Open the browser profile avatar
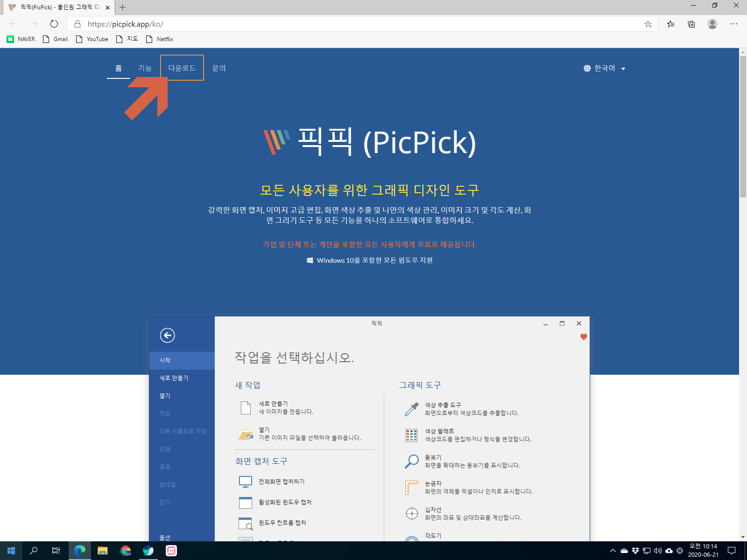Viewport: 747px width, 560px height. pos(712,24)
